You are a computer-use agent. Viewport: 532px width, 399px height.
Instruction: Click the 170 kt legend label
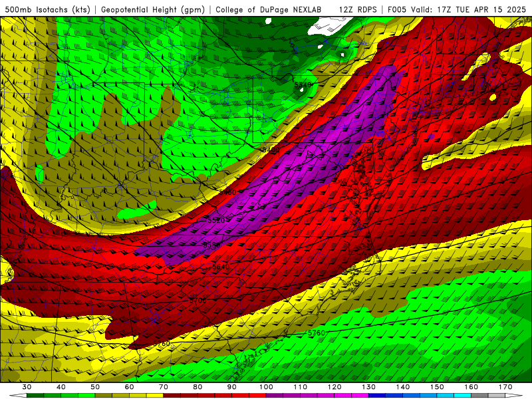[x=505, y=387]
